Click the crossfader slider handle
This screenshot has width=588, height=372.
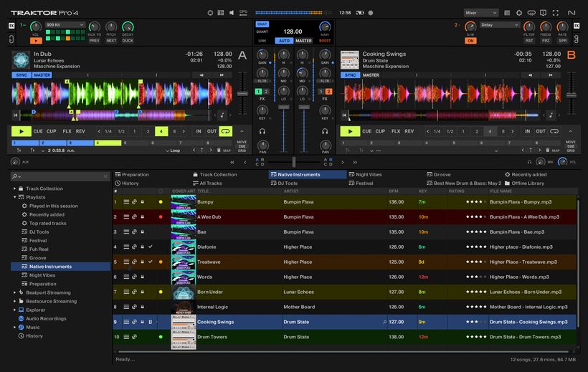tap(293, 162)
